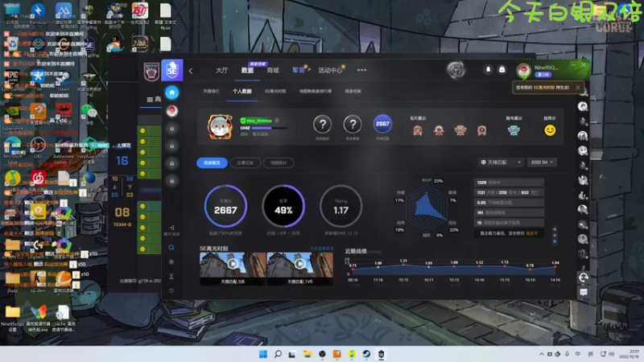
Task: Open the 大厅 tab
Action: 222,70
